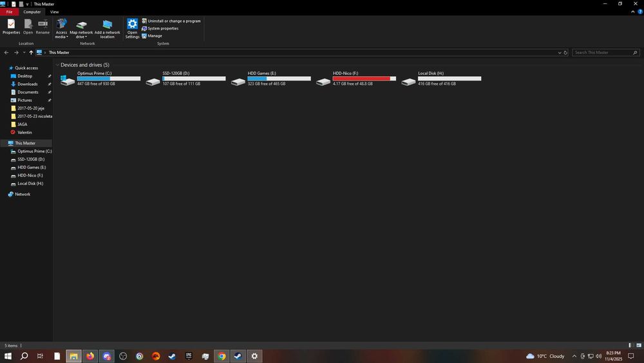Click Uninstall or change a program
Image resolution: width=644 pixels, height=363 pixels.
tap(171, 21)
